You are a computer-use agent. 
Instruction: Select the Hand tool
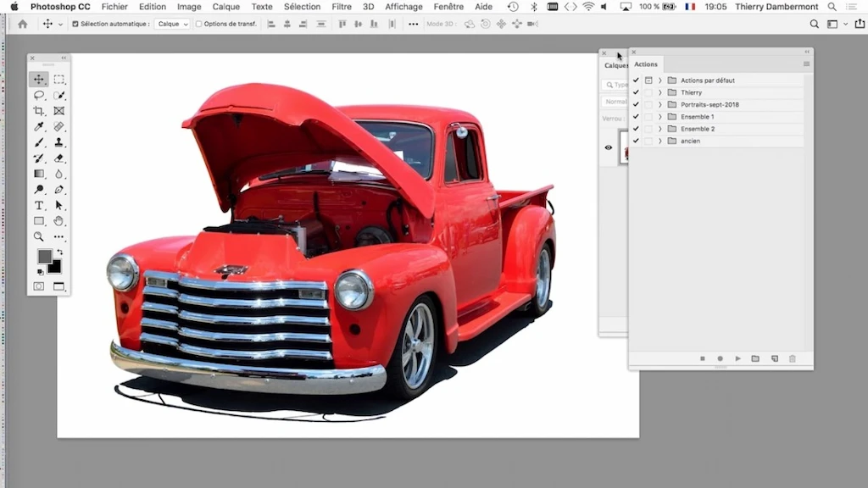(59, 221)
